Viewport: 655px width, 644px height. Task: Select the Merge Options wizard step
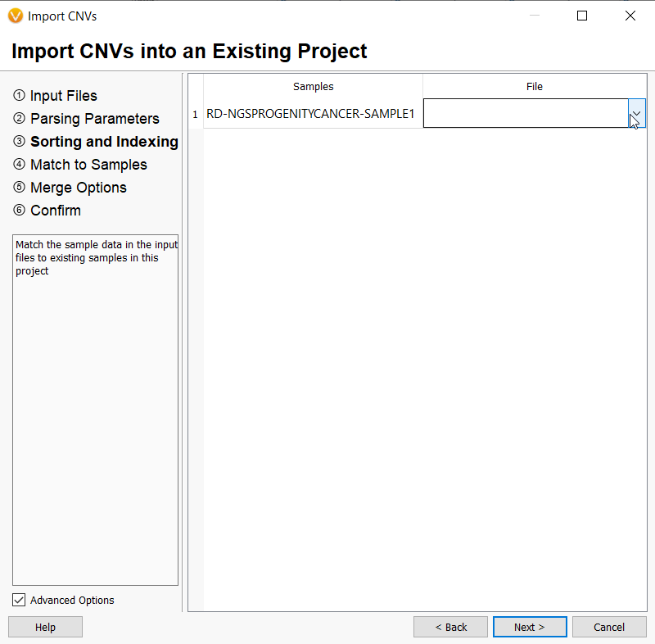tap(78, 187)
